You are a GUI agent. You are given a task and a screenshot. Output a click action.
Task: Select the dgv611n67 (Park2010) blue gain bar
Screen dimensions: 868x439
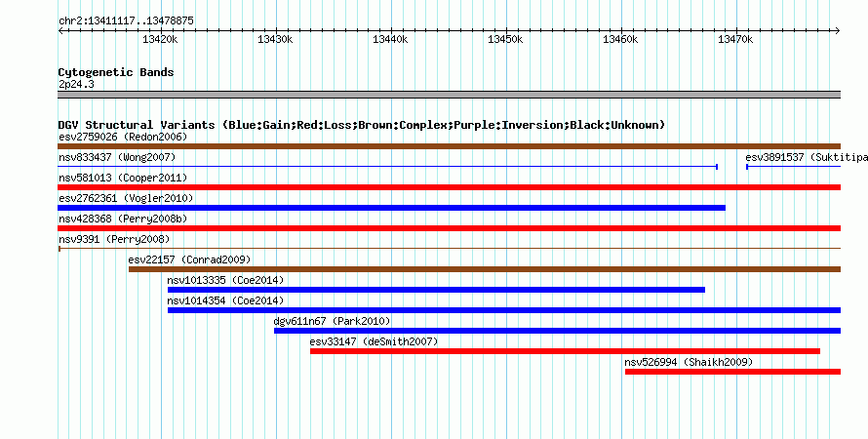click(x=558, y=331)
